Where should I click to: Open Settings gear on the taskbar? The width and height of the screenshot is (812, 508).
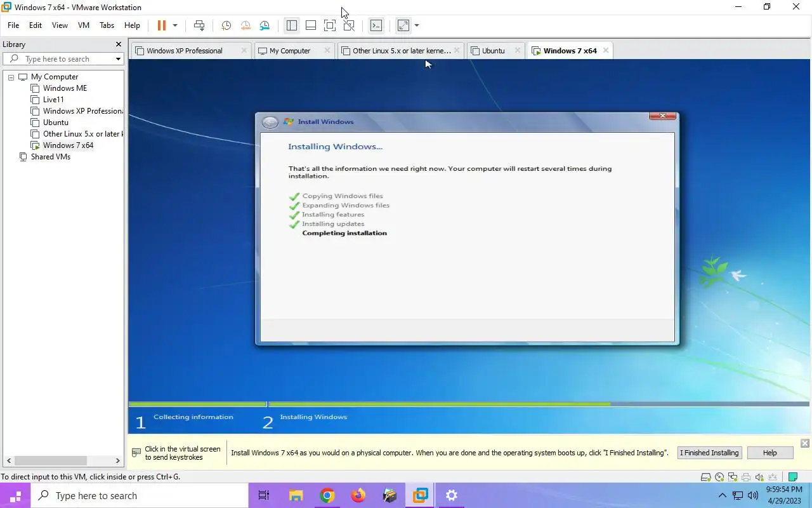click(451, 496)
